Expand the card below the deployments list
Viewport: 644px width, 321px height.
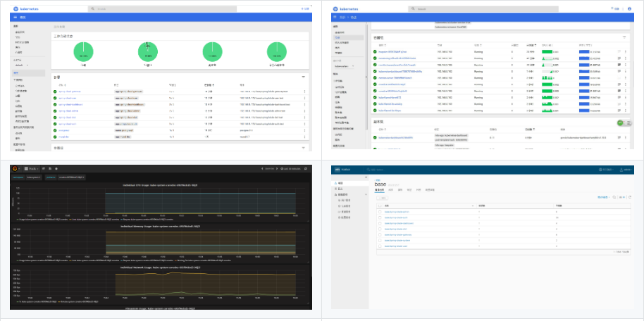[304, 148]
